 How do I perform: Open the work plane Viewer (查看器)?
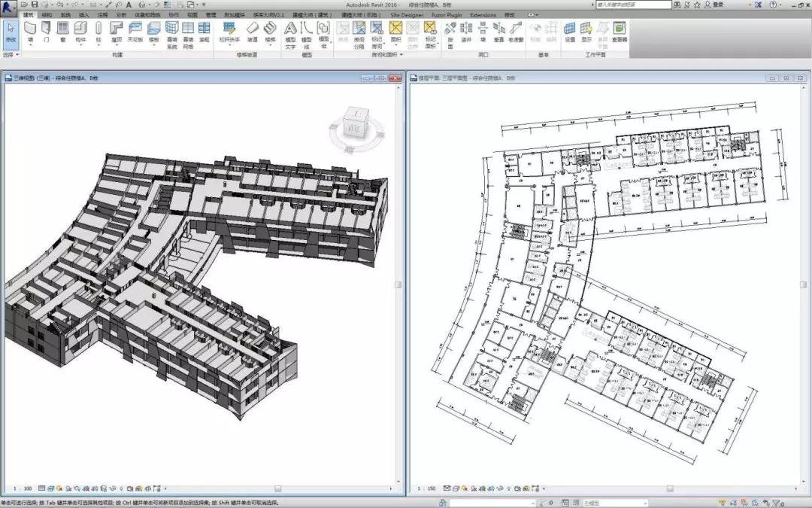(620, 31)
